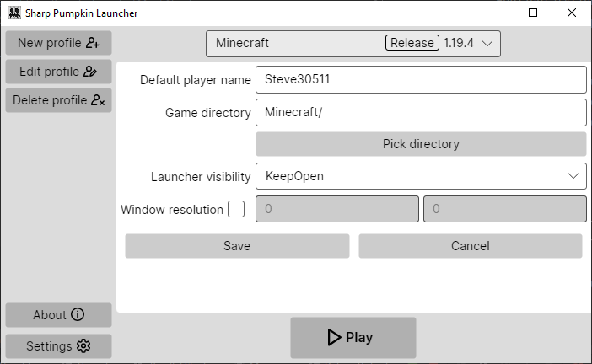Maximize the launcher window
The width and height of the screenshot is (592, 364).
(x=533, y=13)
